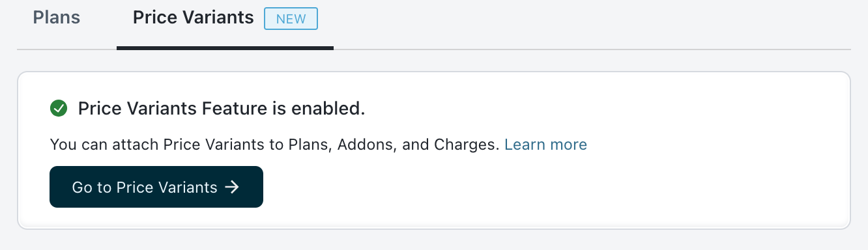Click the gray background below the card
The width and height of the screenshot is (868, 250).
coord(434,241)
